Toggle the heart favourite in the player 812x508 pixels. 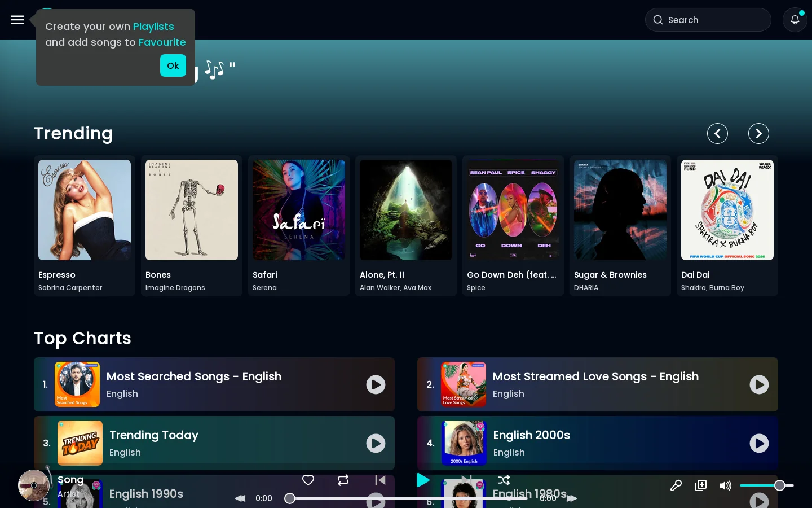pos(308,480)
